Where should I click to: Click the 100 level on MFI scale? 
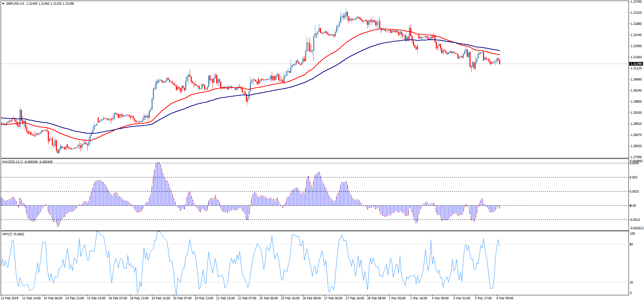(x=633, y=234)
